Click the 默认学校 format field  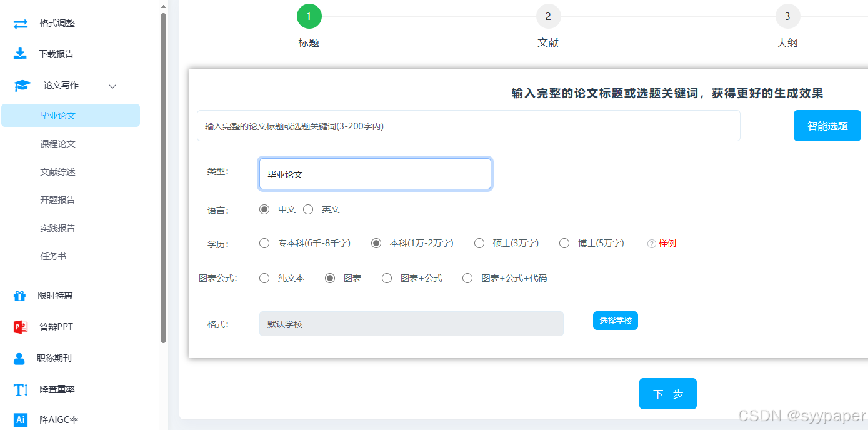[411, 324]
